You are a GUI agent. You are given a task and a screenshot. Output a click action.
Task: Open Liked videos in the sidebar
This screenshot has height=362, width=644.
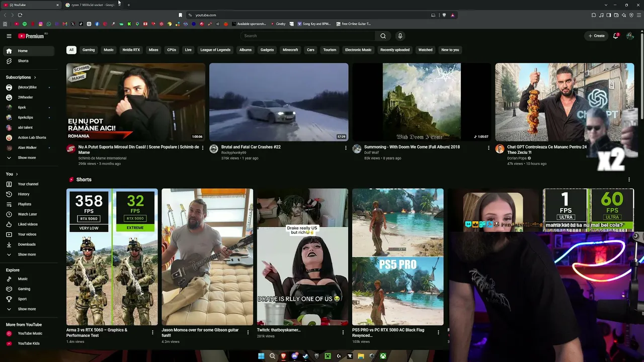(x=28, y=224)
